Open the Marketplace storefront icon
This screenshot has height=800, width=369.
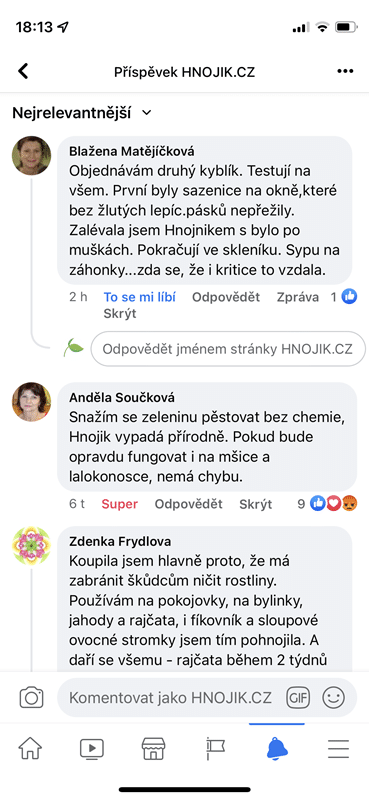(x=153, y=748)
